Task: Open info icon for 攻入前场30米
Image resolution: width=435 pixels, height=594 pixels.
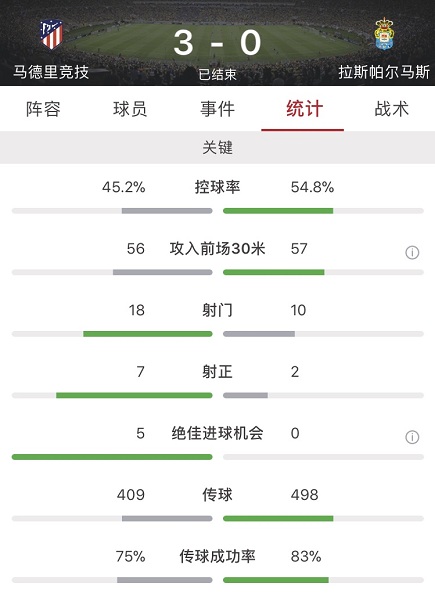Action: [412, 252]
